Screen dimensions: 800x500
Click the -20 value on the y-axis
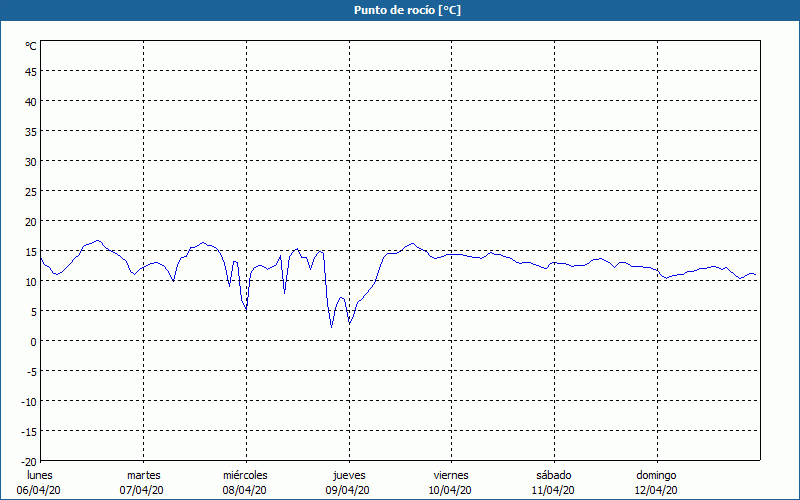(x=29, y=461)
